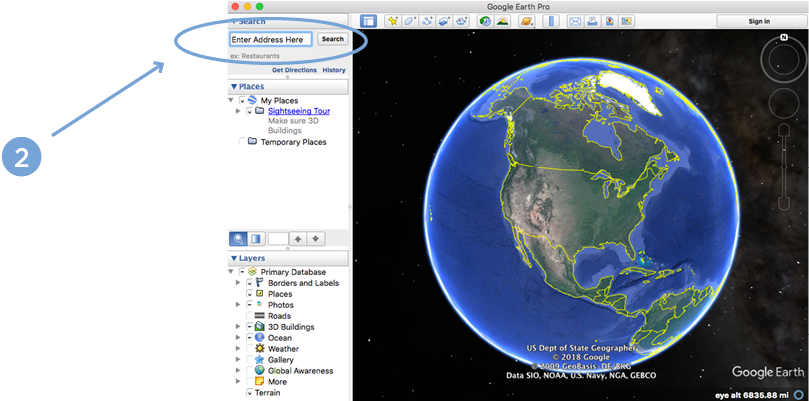Screen dimensions: 809x401
Task: Collapse the Layers panel header
Action: coord(234,258)
